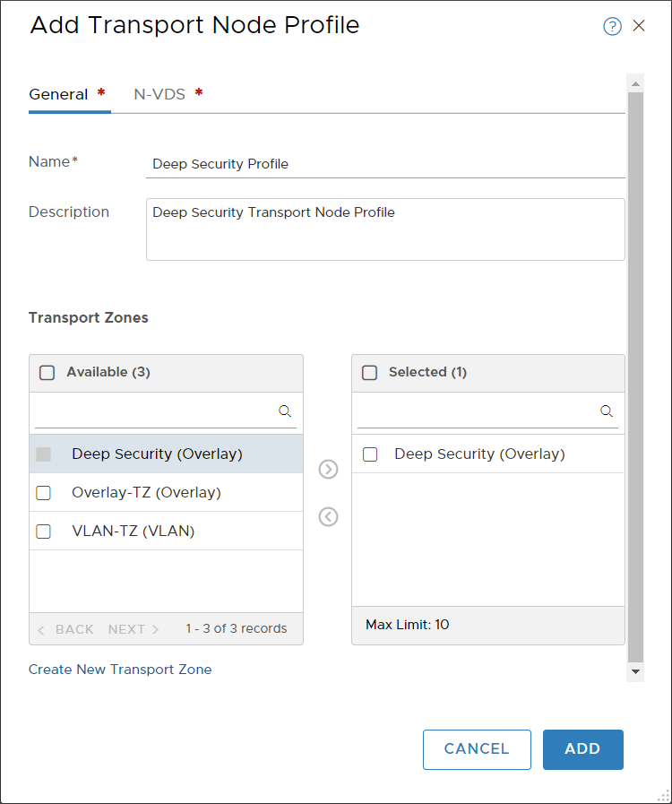Move selected zone right with arrow icon
Image resolution: width=672 pixels, height=804 pixels.
(329, 470)
